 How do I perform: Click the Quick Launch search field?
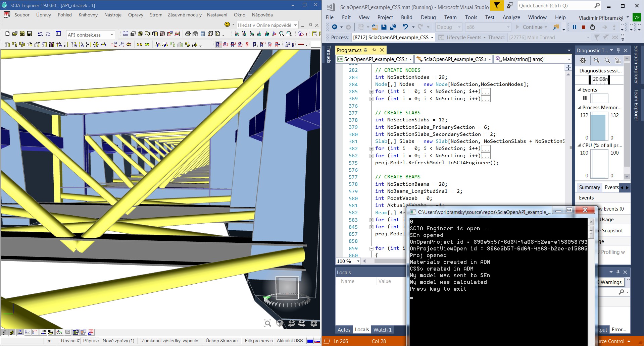point(559,5)
